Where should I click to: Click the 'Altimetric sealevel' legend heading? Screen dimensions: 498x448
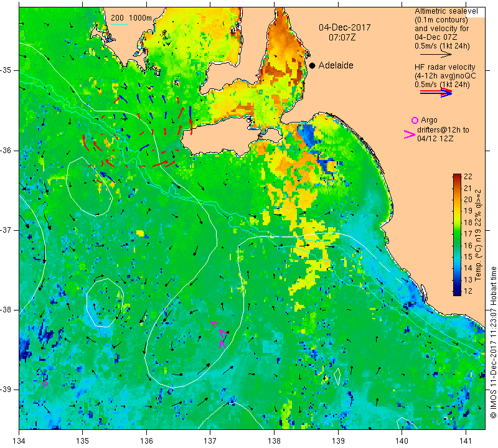446,11
